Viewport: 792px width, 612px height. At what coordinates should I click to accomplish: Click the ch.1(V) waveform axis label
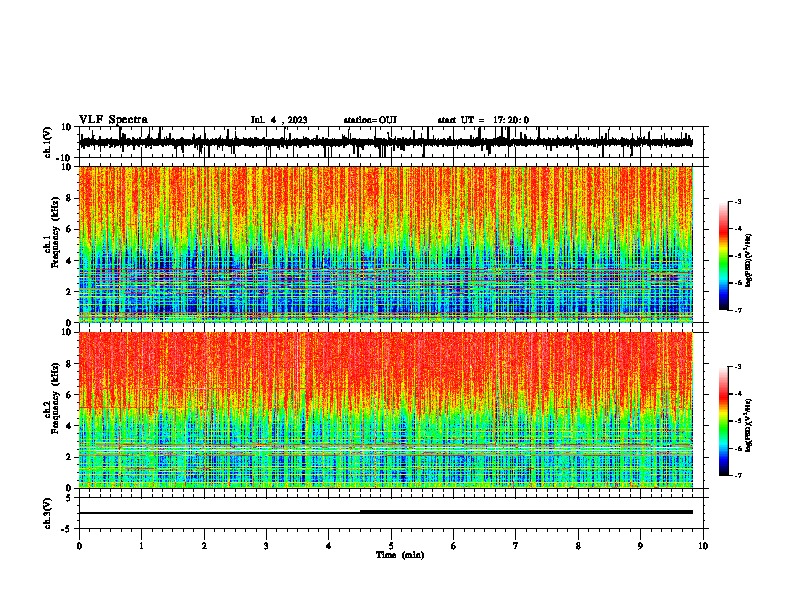[48, 142]
